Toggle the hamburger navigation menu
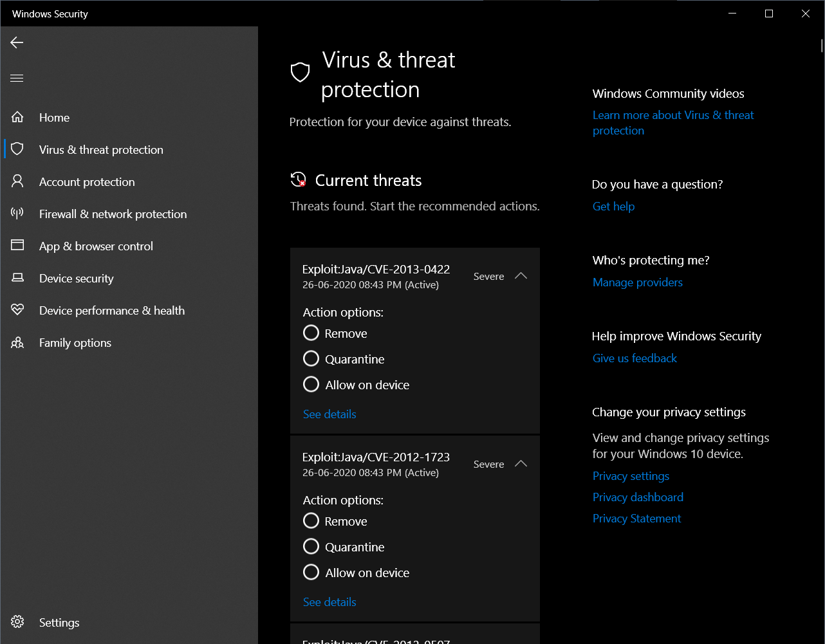The height and width of the screenshot is (644, 825). 17,78
